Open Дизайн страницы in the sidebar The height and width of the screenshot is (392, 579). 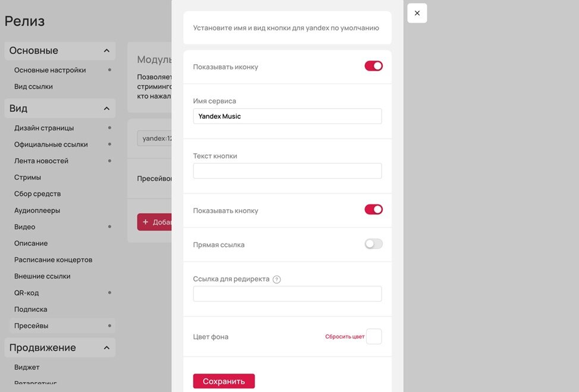(x=44, y=128)
